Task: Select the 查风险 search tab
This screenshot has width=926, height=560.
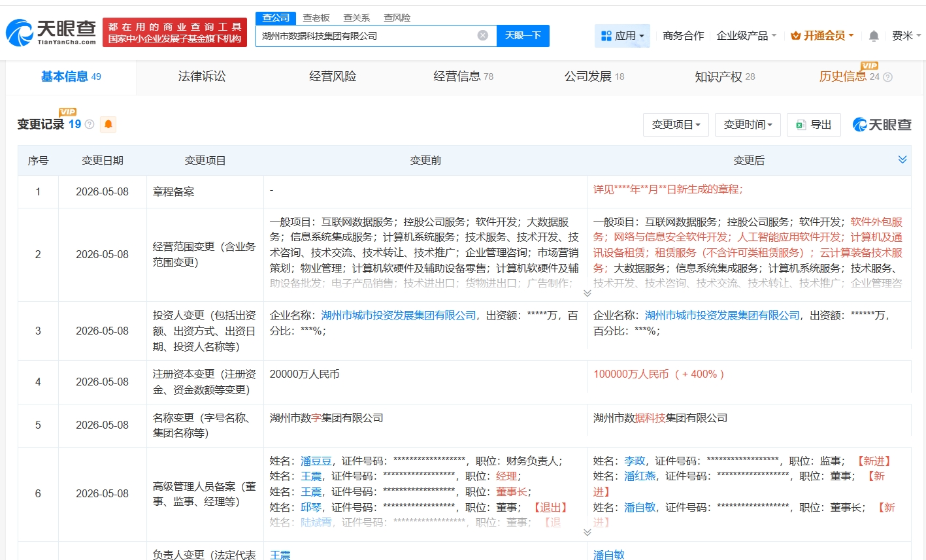Action: (x=397, y=18)
